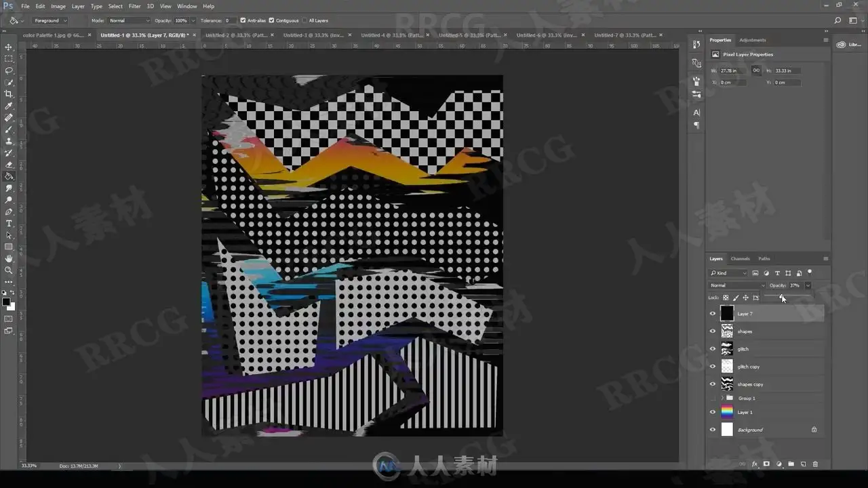Switch to the Adjustments tab
This screenshot has width=868, height=488.
pyautogui.click(x=753, y=40)
